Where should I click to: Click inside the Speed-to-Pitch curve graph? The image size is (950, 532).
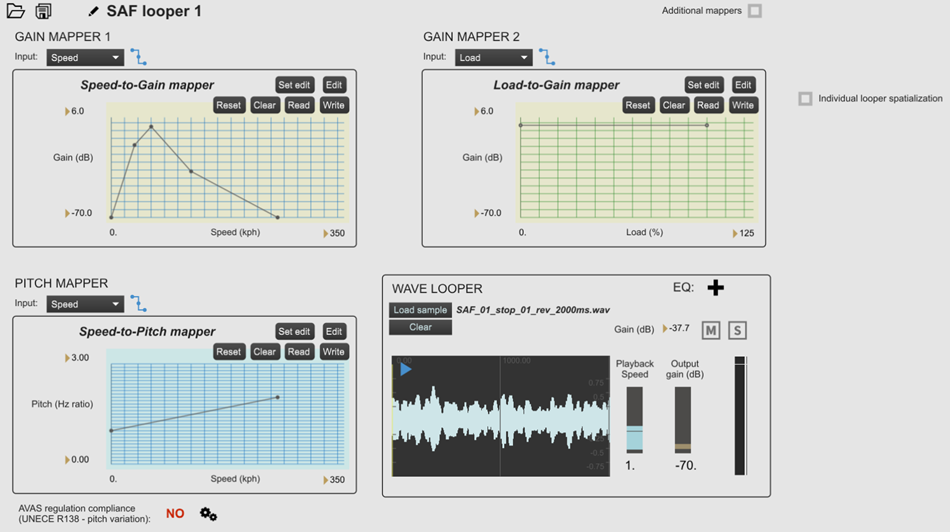click(228, 409)
